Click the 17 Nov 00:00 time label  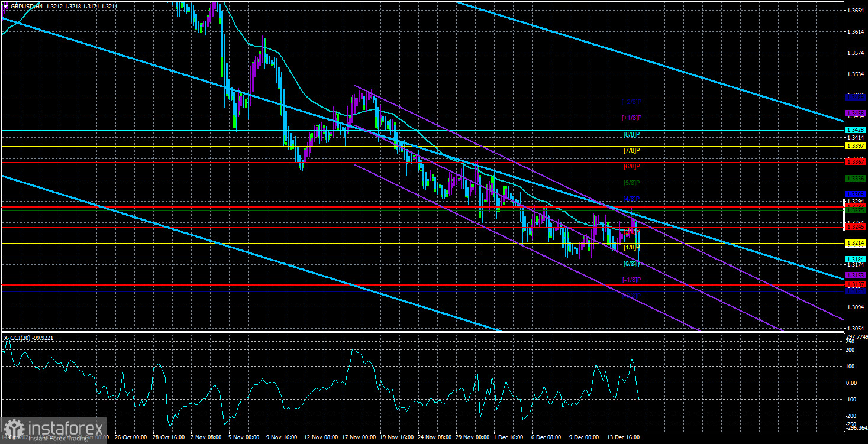coord(359,438)
